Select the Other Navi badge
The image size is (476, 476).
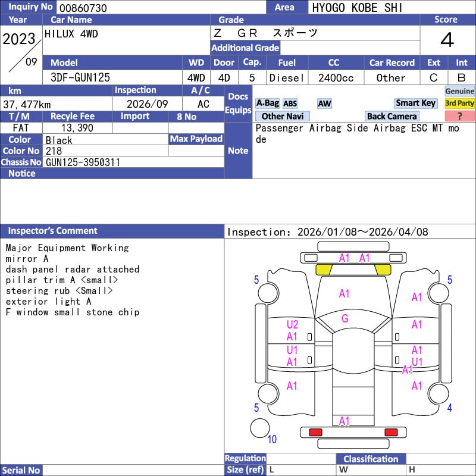[x=281, y=117]
